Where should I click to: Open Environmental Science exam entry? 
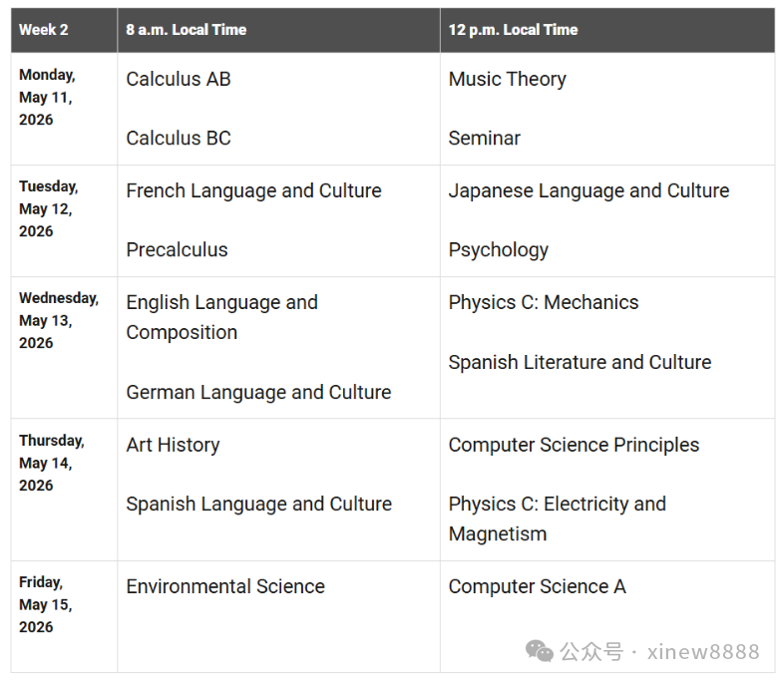point(225,587)
